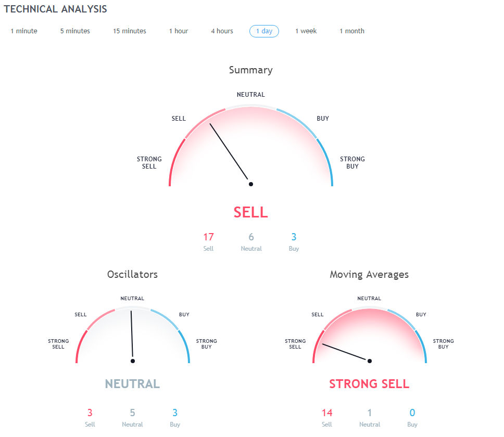Choose the 1 month timeframe

pyautogui.click(x=351, y=31)
